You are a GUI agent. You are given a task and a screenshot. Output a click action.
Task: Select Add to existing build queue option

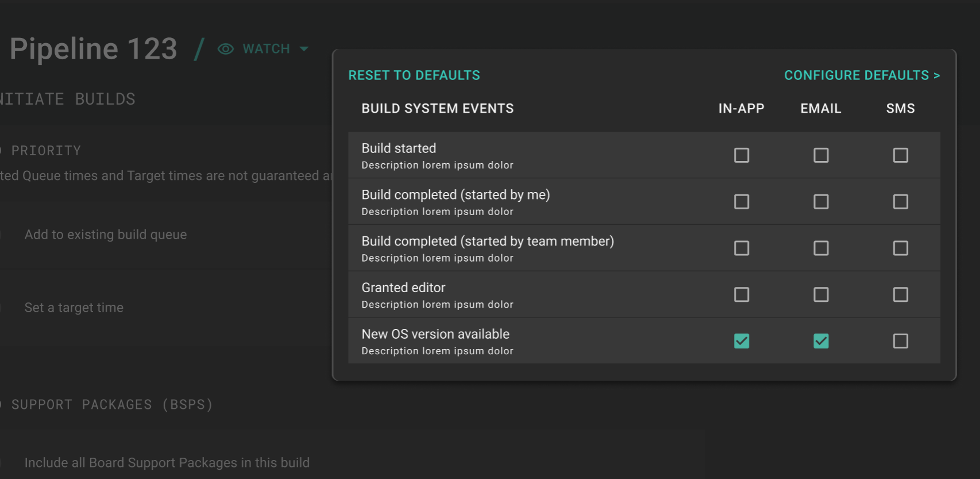[105, 235]
